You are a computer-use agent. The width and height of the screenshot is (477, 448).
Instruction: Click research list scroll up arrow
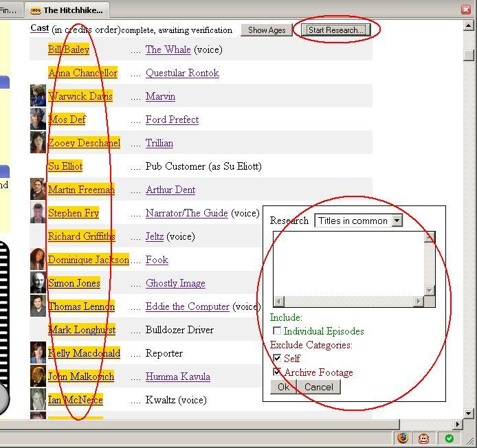pos(430,237)
